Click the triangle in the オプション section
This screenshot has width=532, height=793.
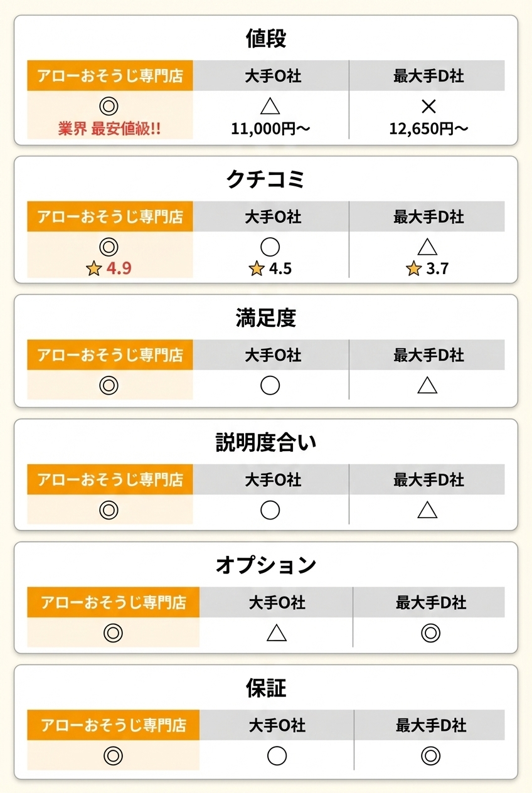click(277, 634)
